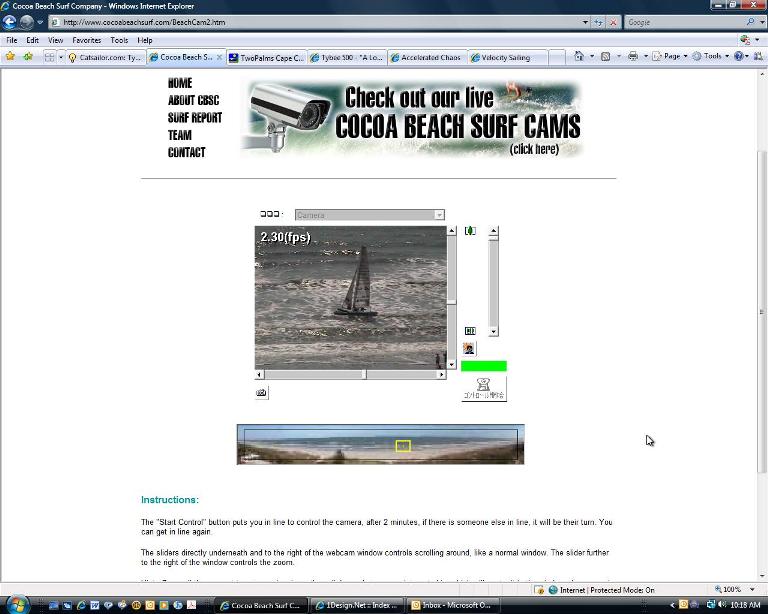Screen dimensions: 768x614
Task: Launch Internet Explorer from Quick Launch
Action: [81, 605]
